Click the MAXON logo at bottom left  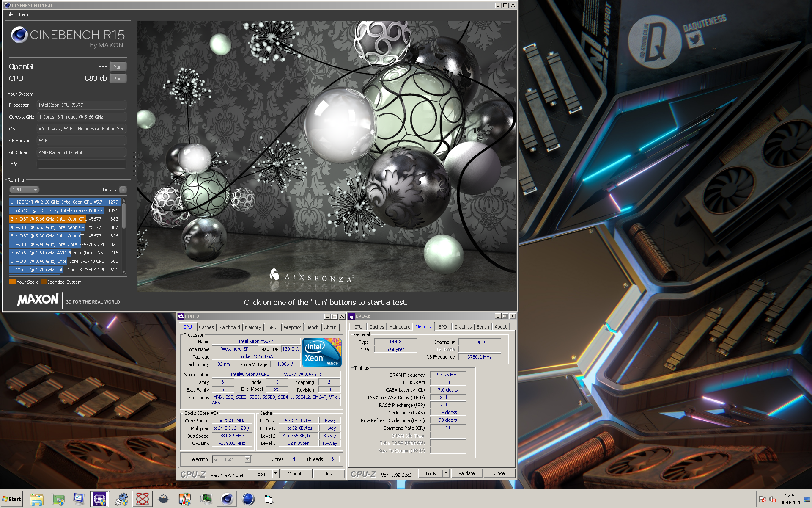pyautogui.click(x=38, y=300)
